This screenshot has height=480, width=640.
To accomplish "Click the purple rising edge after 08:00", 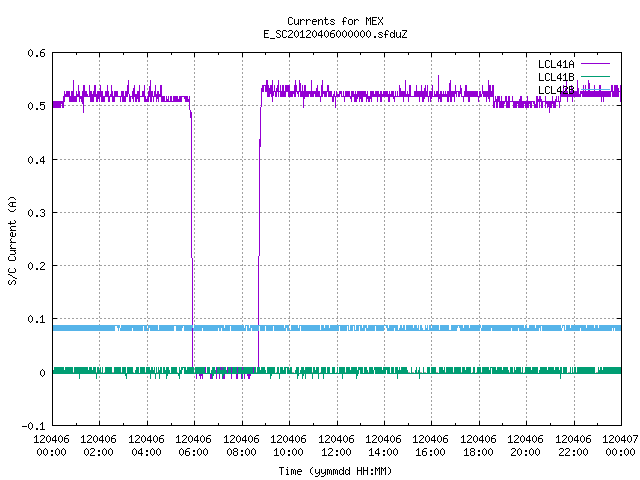I will (259, 229).
